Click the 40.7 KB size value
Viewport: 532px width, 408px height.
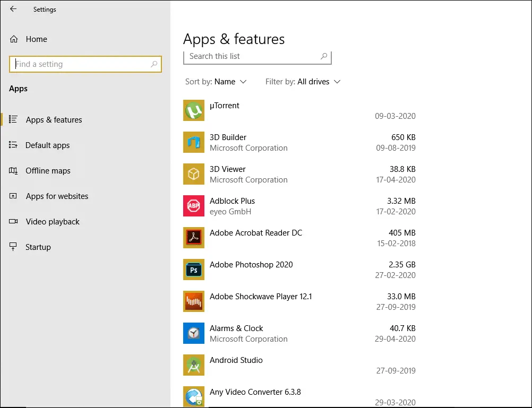click(403, 328)
